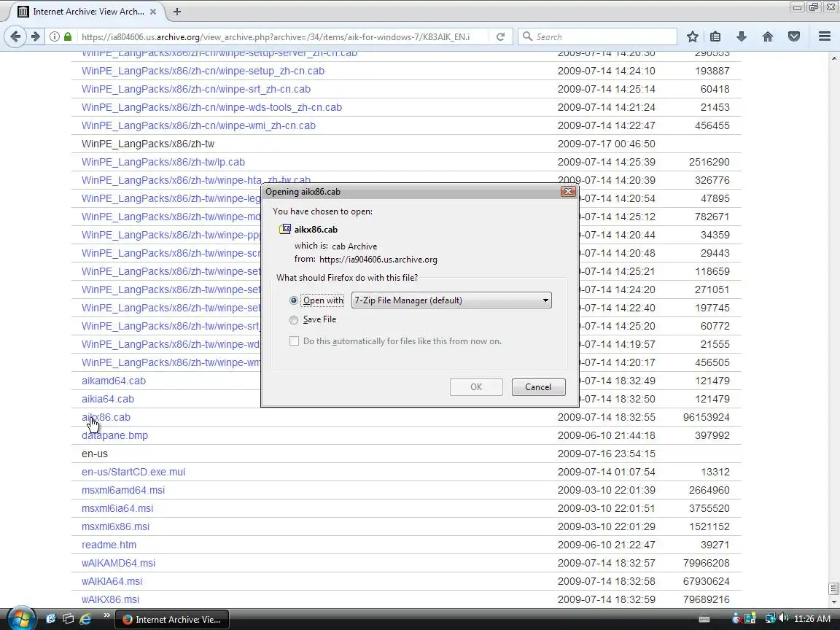Image resolution: width=840 pixels, height=630 pixels.
Task: Open the readme.htm link
Action: 109,545
